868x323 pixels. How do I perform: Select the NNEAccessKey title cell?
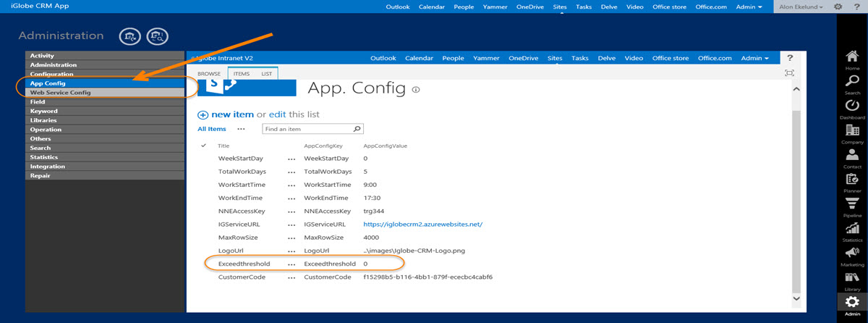[242, 211]
